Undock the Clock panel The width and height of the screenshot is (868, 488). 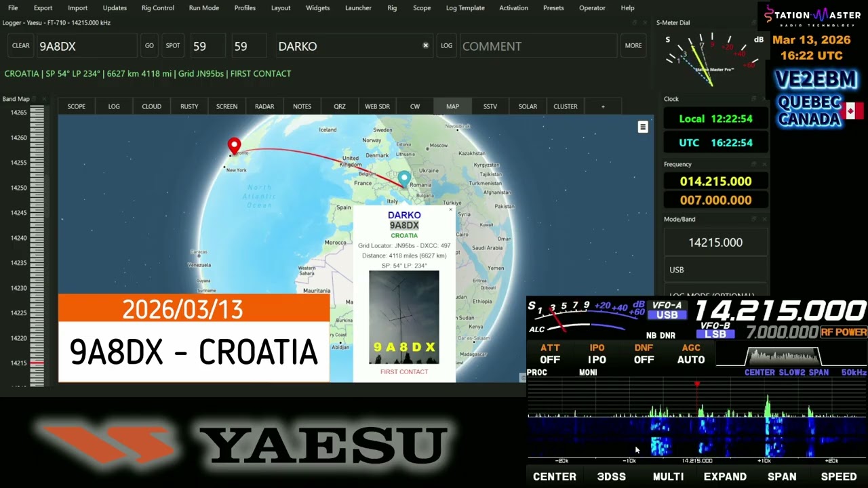(754, 99)
